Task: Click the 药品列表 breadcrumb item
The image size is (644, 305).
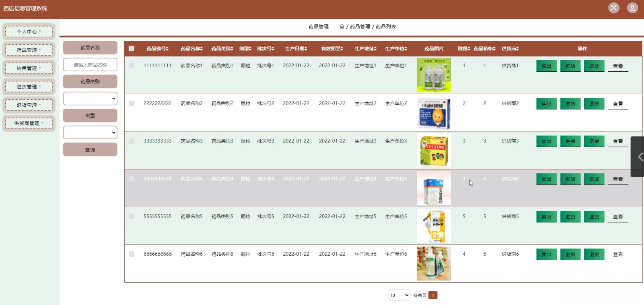Action: (x=386, y=26)
